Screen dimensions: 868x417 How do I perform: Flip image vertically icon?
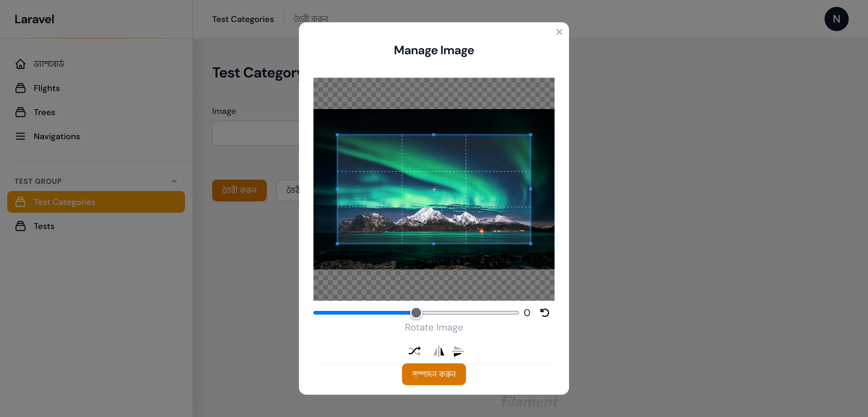click(458, 351)
